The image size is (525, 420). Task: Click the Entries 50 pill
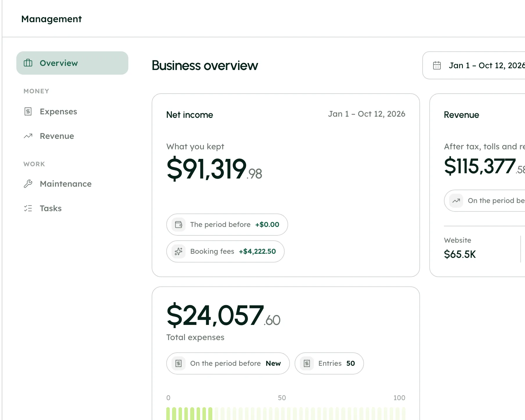(329, 363)
